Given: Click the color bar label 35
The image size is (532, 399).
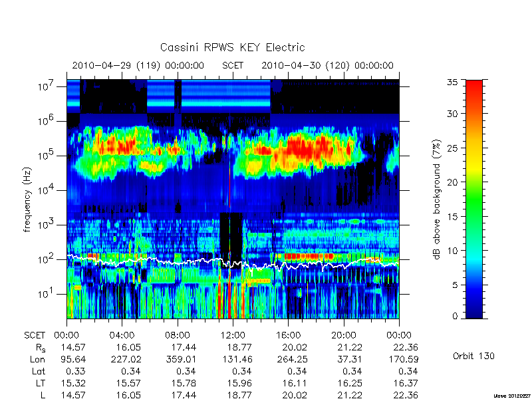Looking at the screenshot, I should tap(452, 82).
